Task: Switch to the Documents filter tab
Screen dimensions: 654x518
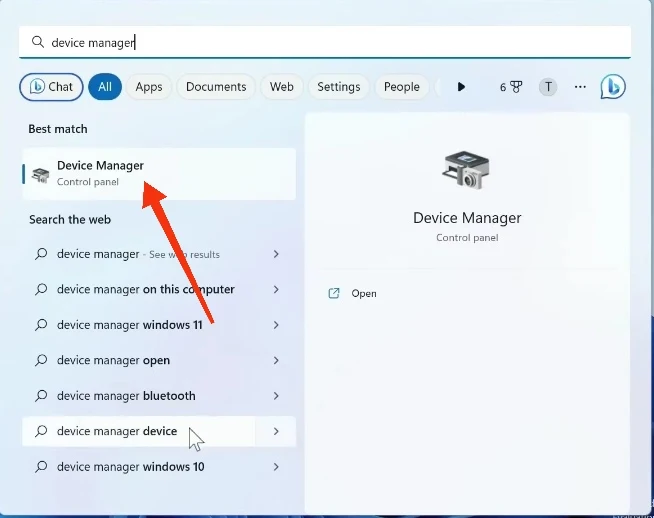Action: pos(216,87)
